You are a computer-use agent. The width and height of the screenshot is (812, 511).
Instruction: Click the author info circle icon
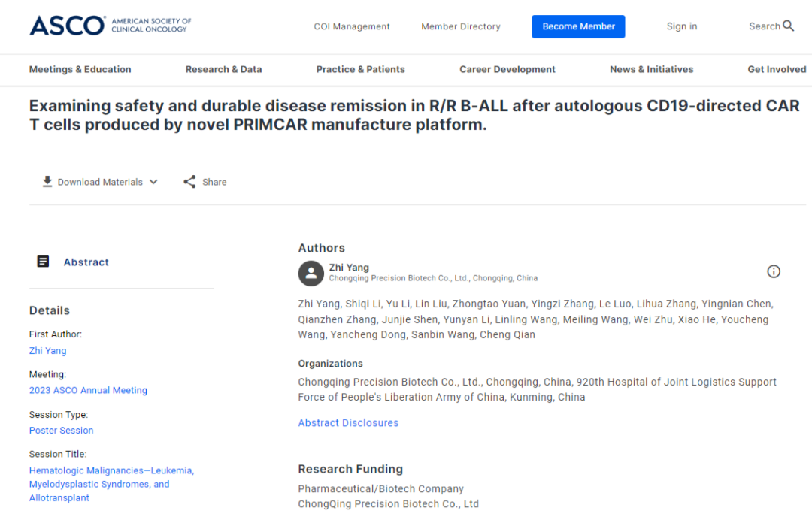(x=774, y=271)
